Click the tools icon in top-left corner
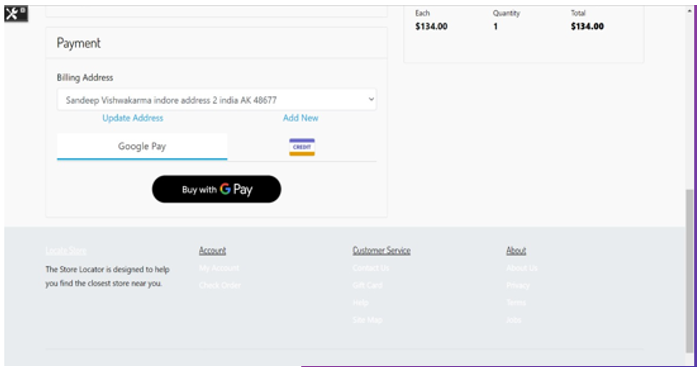 (16, 13)
